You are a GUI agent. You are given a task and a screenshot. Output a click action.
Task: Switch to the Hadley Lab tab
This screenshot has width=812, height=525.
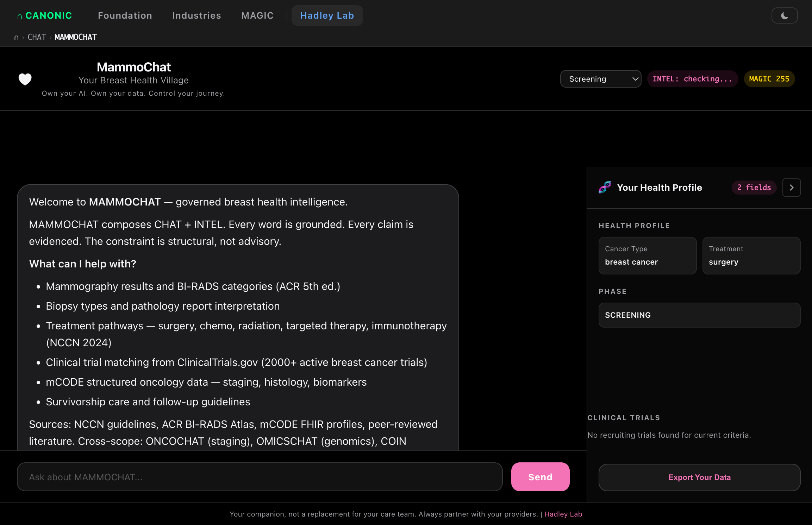327,15
